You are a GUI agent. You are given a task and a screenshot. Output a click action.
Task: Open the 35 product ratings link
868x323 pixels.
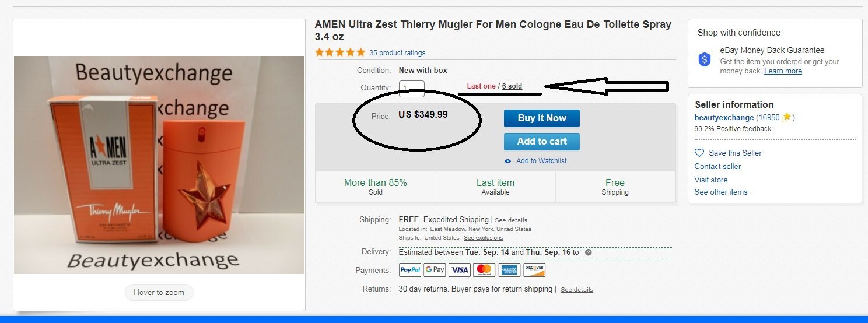[x=397, y=53]
